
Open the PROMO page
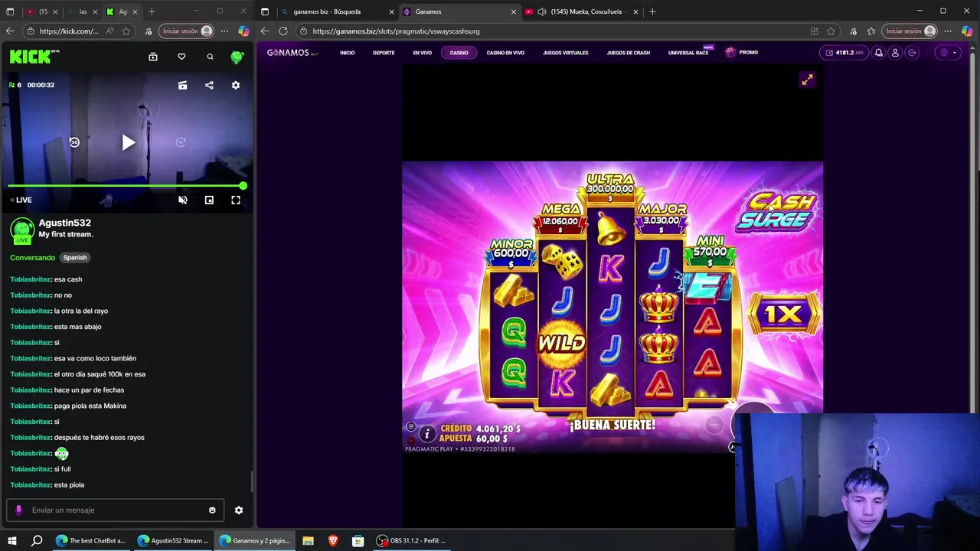[x=742, y=52]
